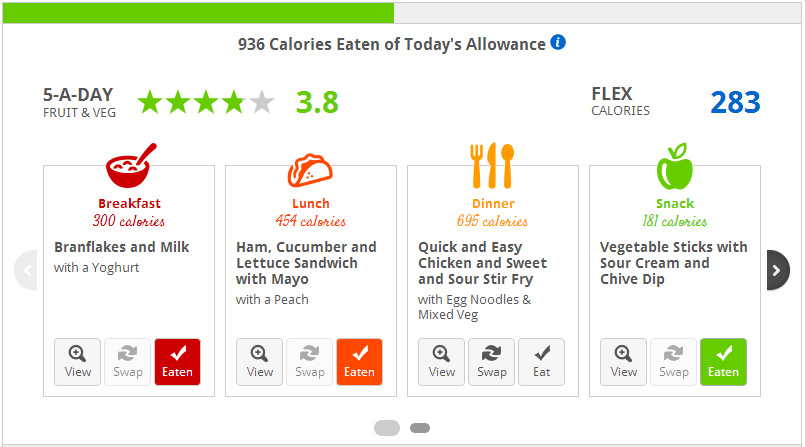This screenshot has height=447, width=805.
Task: Go to previous meals with left arrow
Action: (x=26, y=270)
